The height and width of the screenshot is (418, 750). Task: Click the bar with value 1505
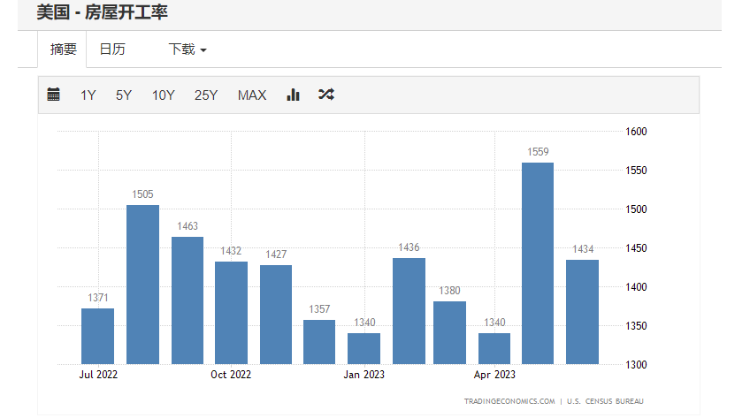point(142,284)
